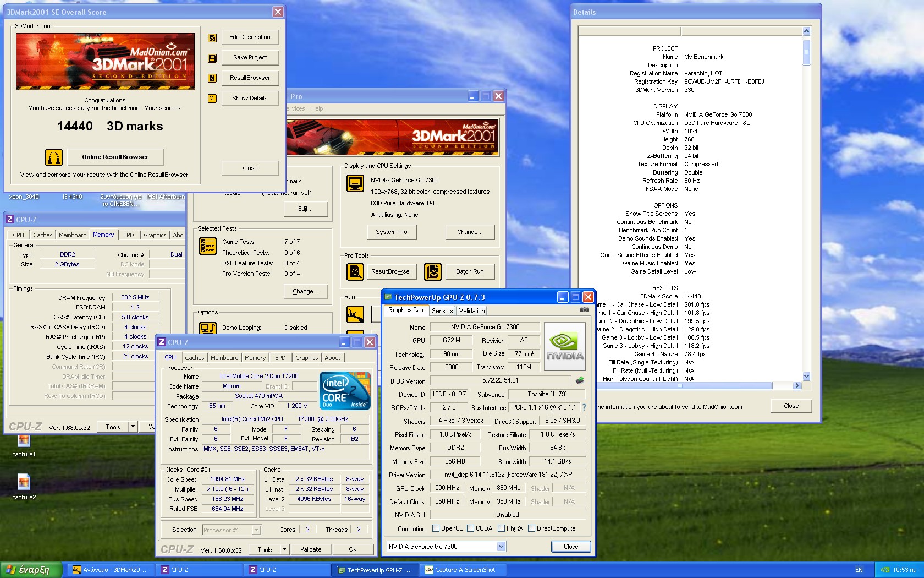Screen dimensions: 924x578
Task: Click the Validate button in CPU-Z
Action: pyautogui.click(x=311, y=549)
